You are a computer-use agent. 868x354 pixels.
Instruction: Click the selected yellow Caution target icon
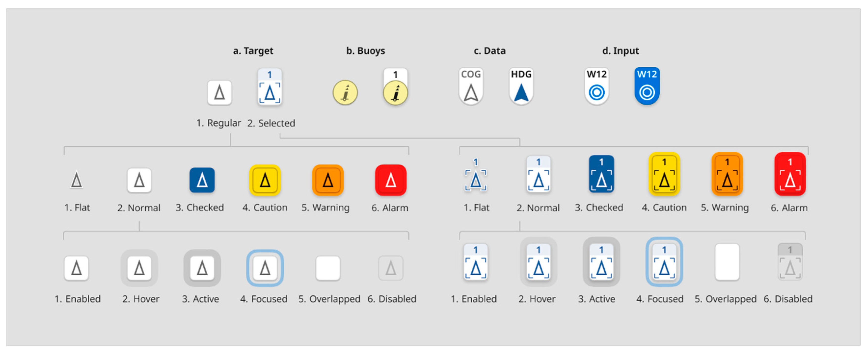(x=664, y=174)
